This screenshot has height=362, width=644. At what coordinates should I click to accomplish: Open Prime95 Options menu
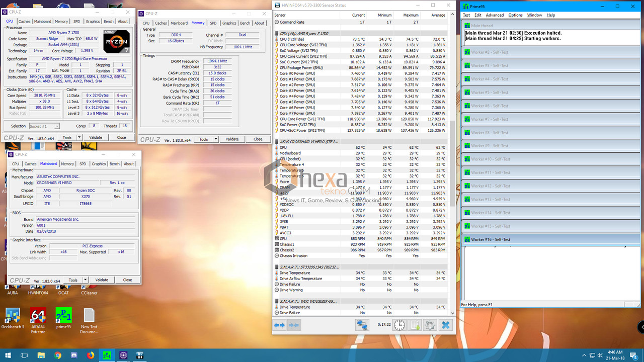[515, 15]
